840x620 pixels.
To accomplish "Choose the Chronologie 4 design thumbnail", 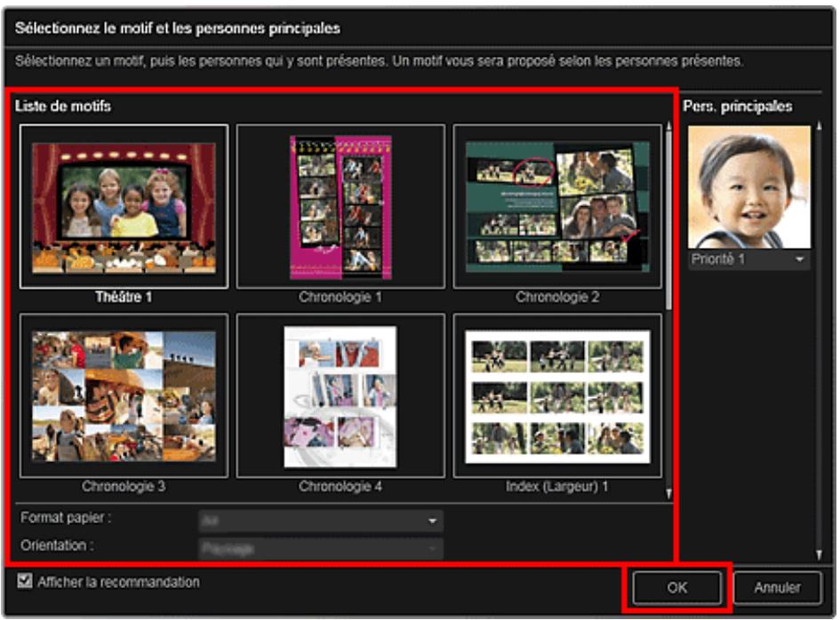I will coord(340,395).
